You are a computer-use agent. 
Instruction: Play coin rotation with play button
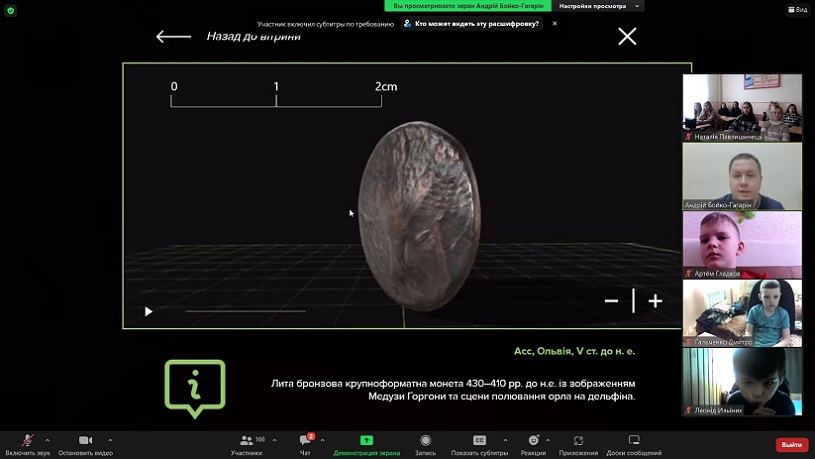pos(149,311)
